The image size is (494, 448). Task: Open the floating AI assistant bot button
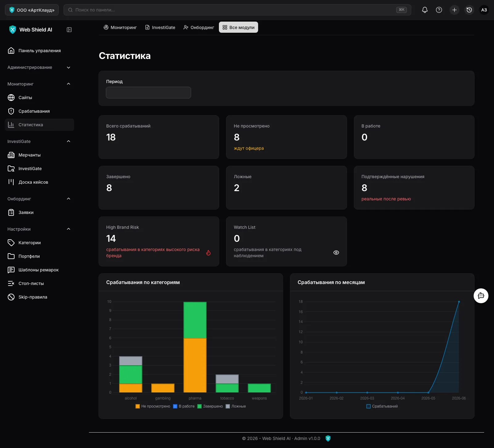[481, 296]
